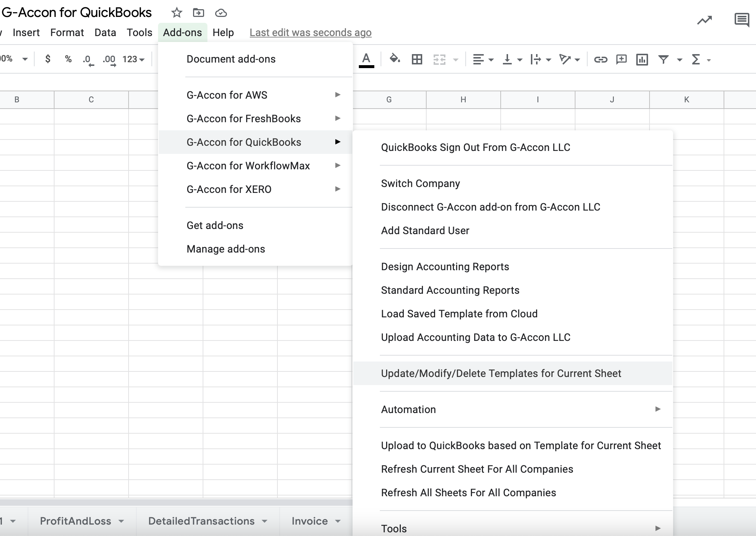The height and width of the screenshot is (536, 756).
Task: Click the insert comment icon
Action: coord(622,59)
